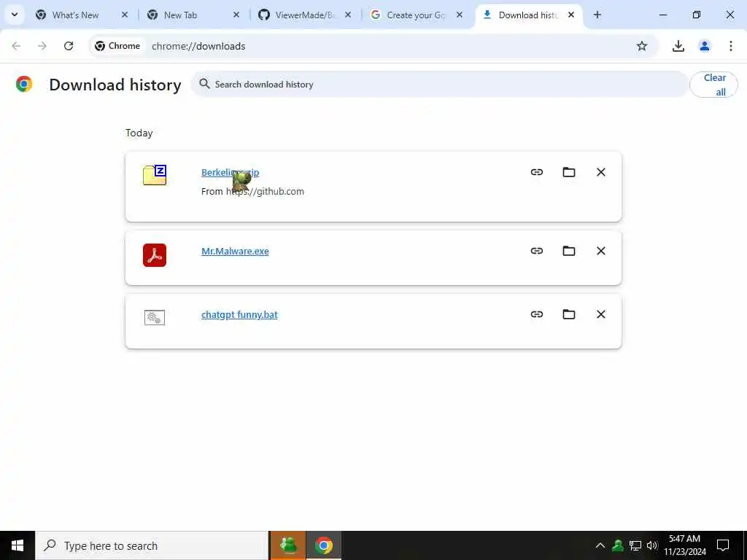This screenshot has height=560, width=747.
Task: Close the New Tab tab
Action: coord(236,15)
